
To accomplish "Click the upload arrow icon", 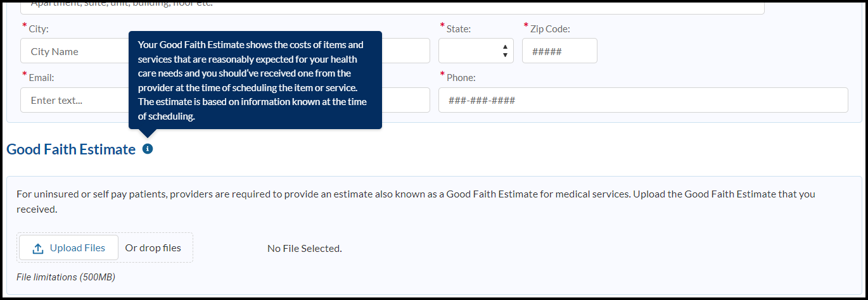I will 38,249.
